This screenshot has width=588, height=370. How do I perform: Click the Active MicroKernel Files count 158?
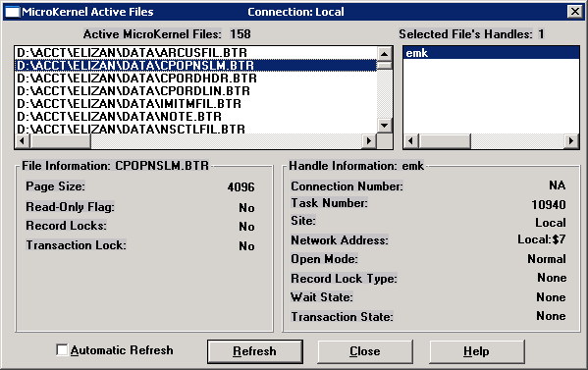point(241,34)
